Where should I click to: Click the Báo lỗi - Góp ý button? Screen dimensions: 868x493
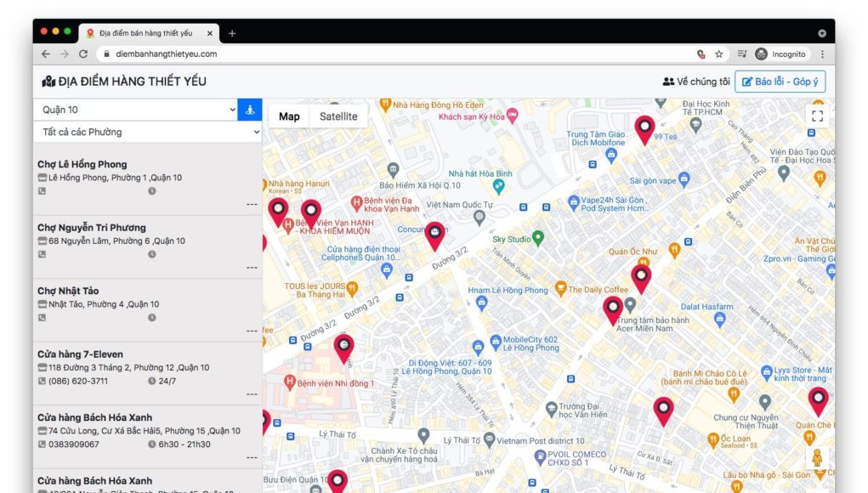780,82
